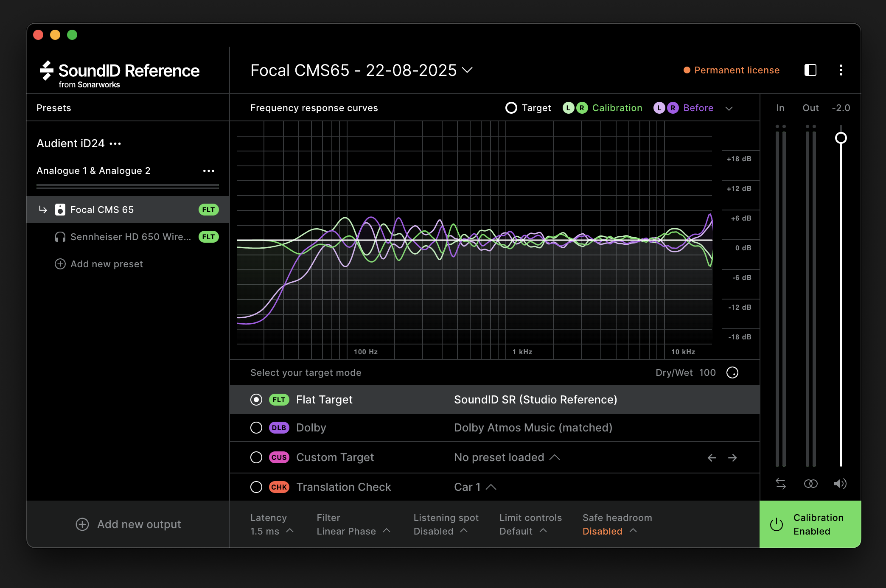This screenshot has width=886, height=588.
Task: Select the Translation Check radio button
Action: pos(256,487)
